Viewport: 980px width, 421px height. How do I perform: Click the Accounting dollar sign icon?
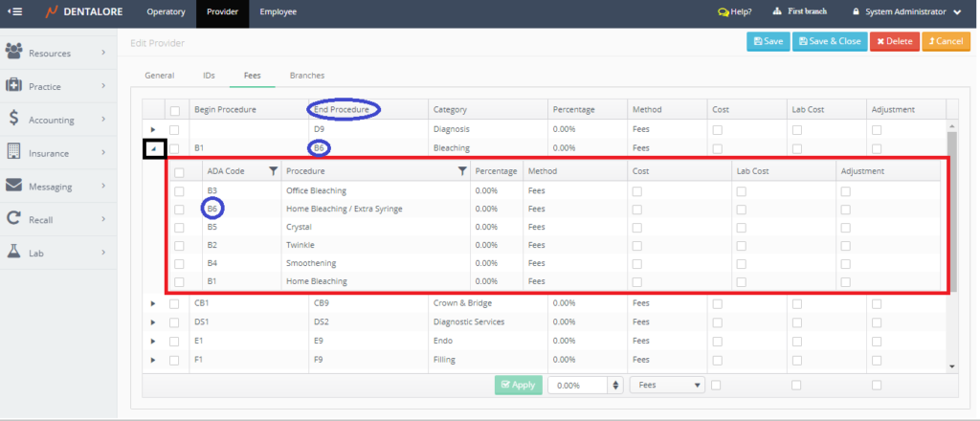13,119
